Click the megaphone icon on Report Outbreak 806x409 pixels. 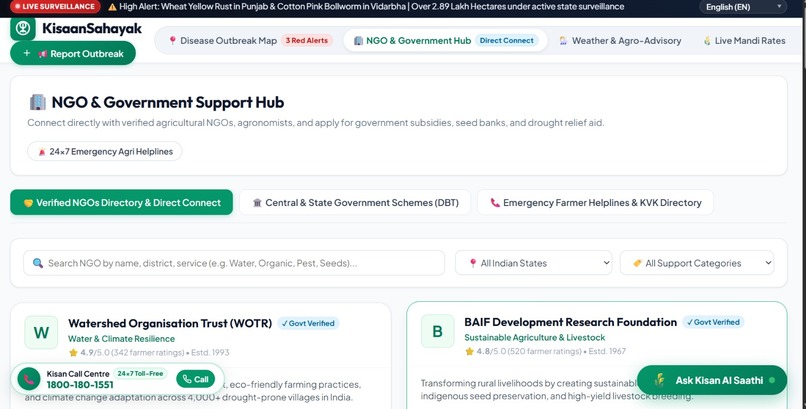[x=42, y=54]
